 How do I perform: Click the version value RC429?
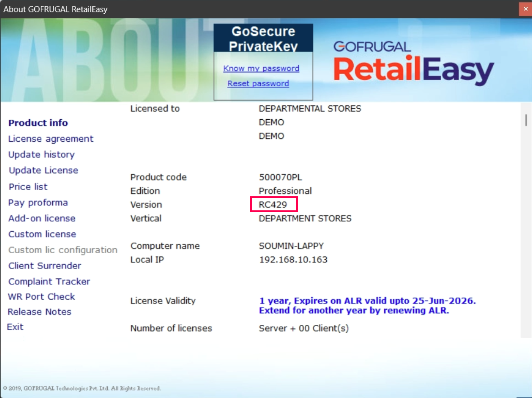273,205
